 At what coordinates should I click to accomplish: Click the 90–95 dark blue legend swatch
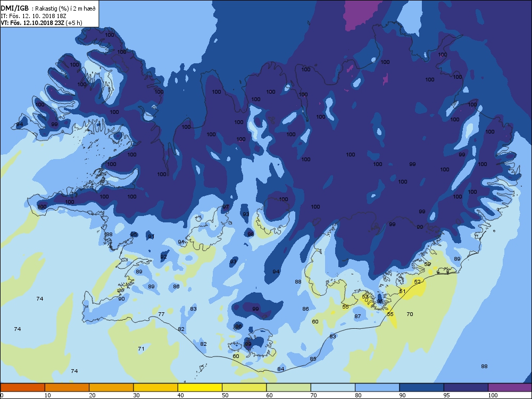(422, 387)
